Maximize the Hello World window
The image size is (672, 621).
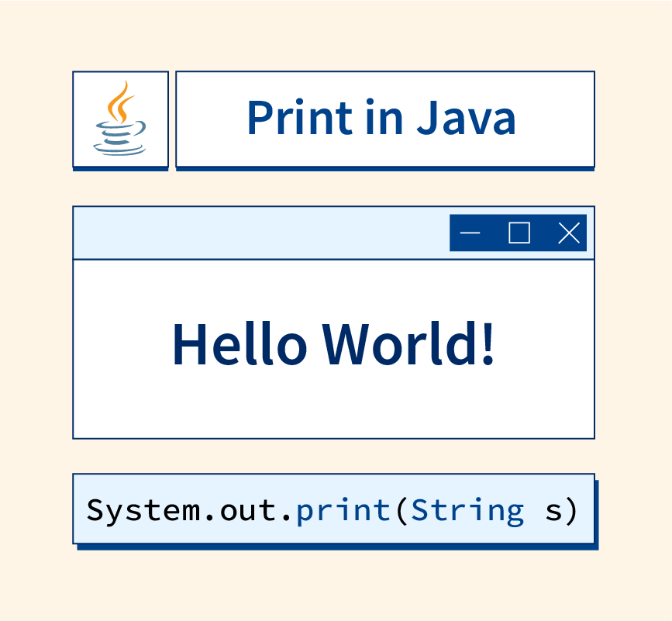tap(519, 233)
